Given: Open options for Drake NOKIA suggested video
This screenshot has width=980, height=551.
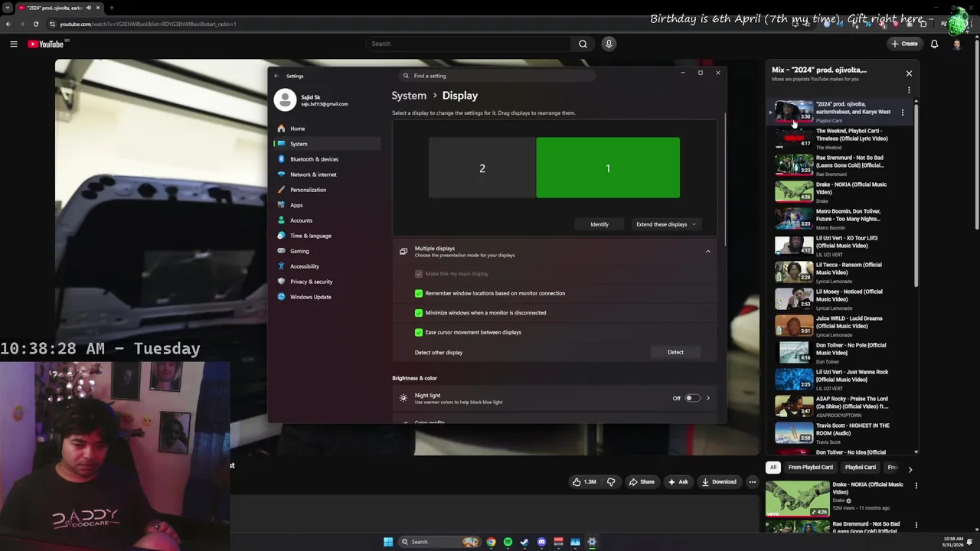Looking at the screenshot, I should click(x=916, y=485).
